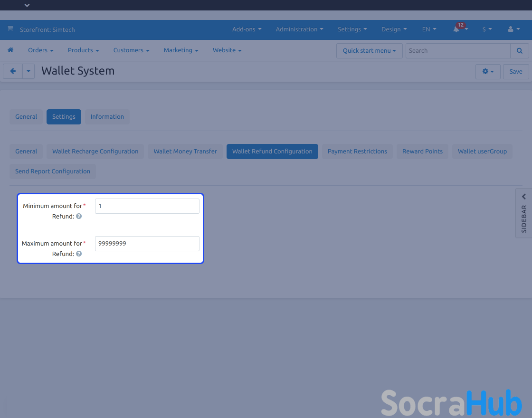Click the Storefront: Simtech link
Image resolution: width=532 pixels, height=418 pixels.
pyautogui.click(x=47, y=29)
